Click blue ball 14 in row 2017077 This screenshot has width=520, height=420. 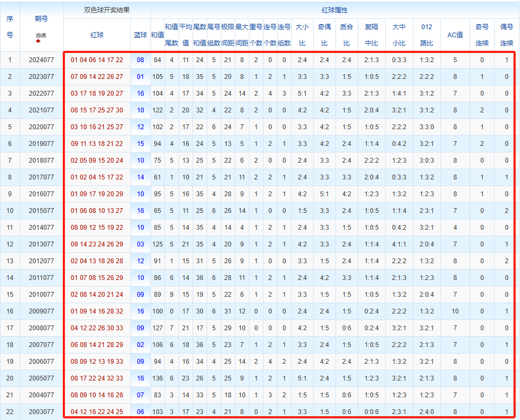pos(141,177)
